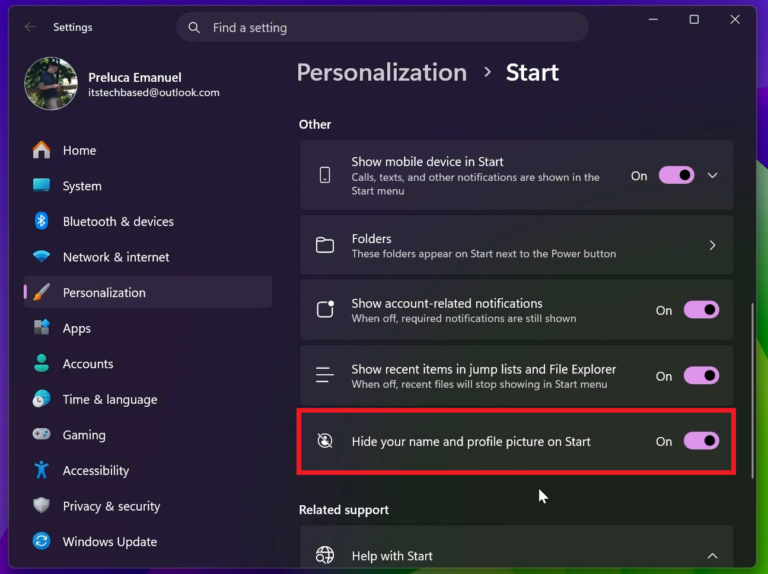The height and width of the screenshot is (574, 768).
Task: Click the account-related notifications badge icon
Action: coord(325,309)
